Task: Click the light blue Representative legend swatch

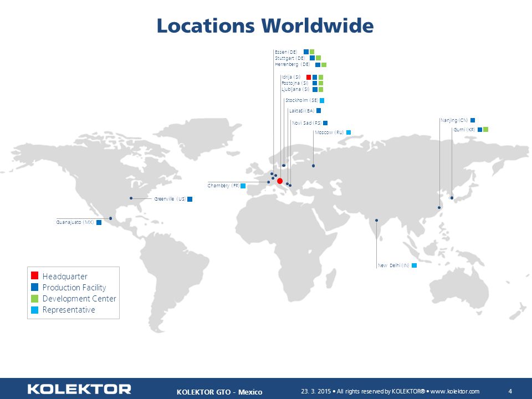Action: pyautogui.click(x=34, y=310)
